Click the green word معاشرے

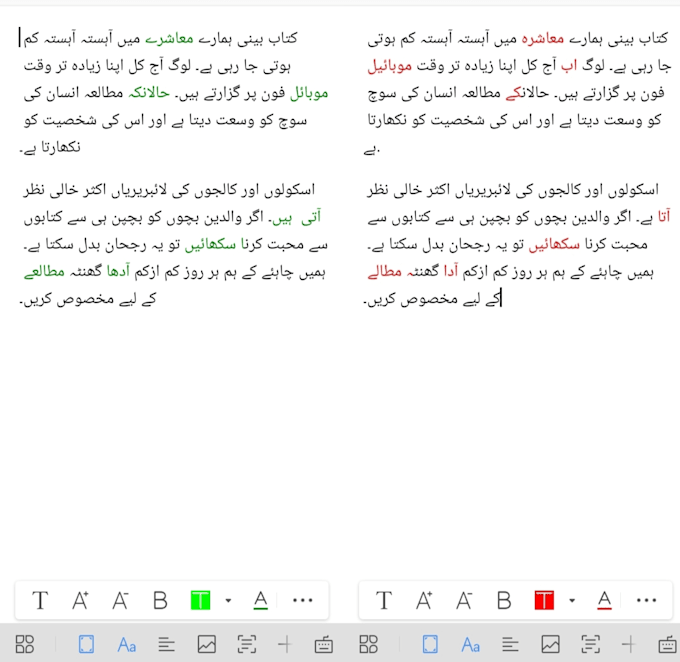(169, 39)
